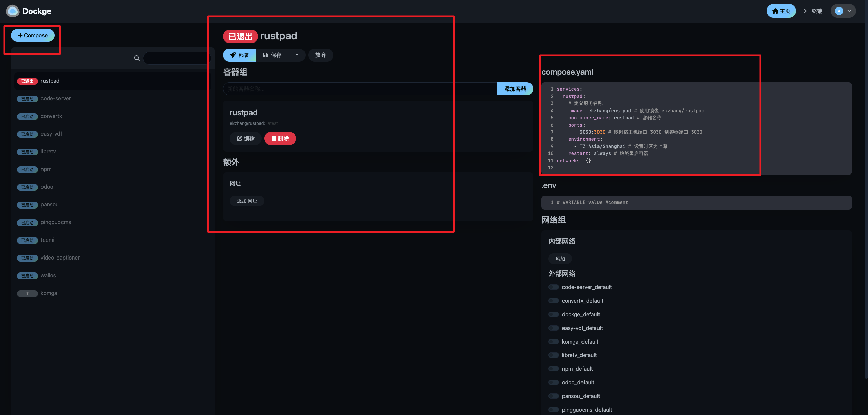Open the komga stack entry

(49, 293)
